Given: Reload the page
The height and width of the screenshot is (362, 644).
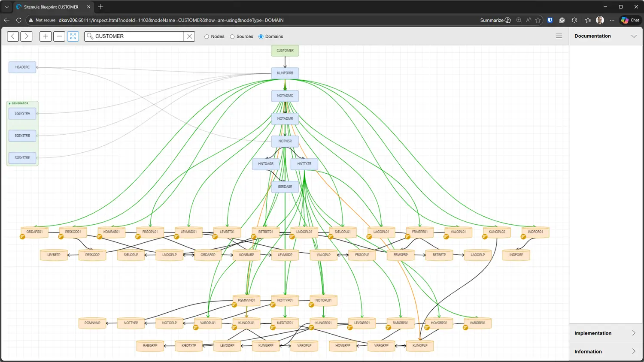Looking at the screenshot, I should pyautogui.click(x=18, y=20).
